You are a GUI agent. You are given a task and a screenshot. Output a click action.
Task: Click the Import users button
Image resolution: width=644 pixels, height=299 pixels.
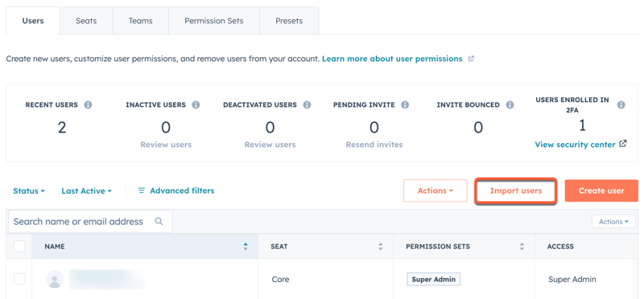516,190
